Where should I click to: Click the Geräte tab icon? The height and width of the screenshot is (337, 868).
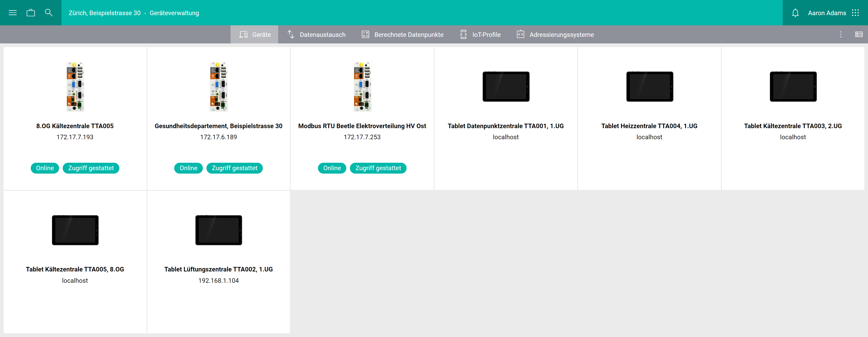tap(243, 34)
